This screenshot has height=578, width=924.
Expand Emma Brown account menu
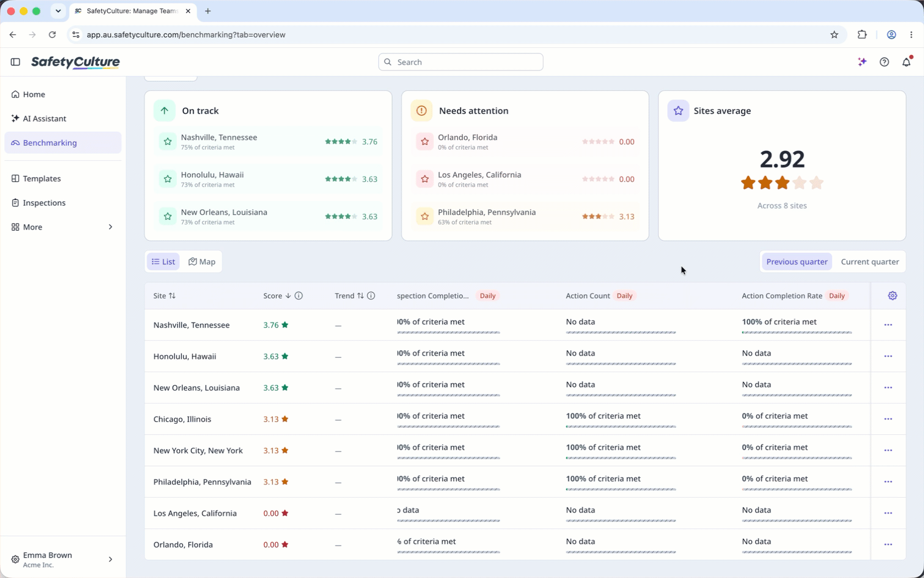tap(63, 559)
